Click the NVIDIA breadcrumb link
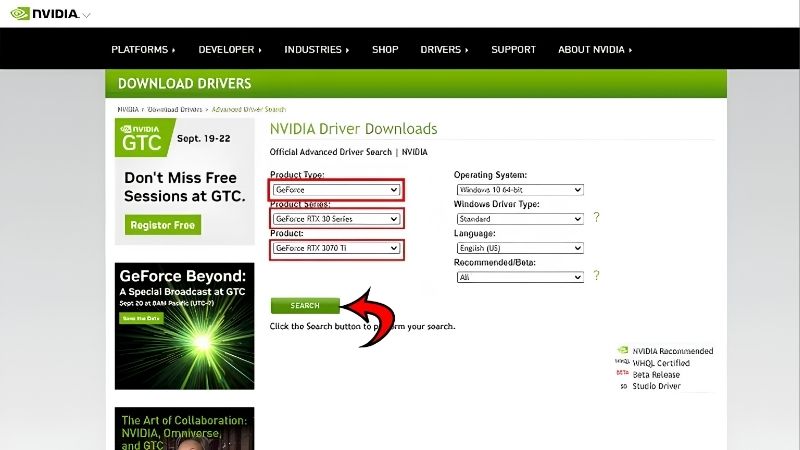800x450 pixels. pos(128,109)
